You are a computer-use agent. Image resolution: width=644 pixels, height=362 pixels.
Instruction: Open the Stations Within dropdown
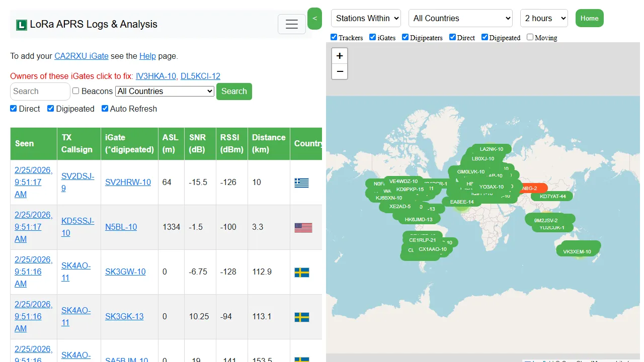(x=366, y=18)
